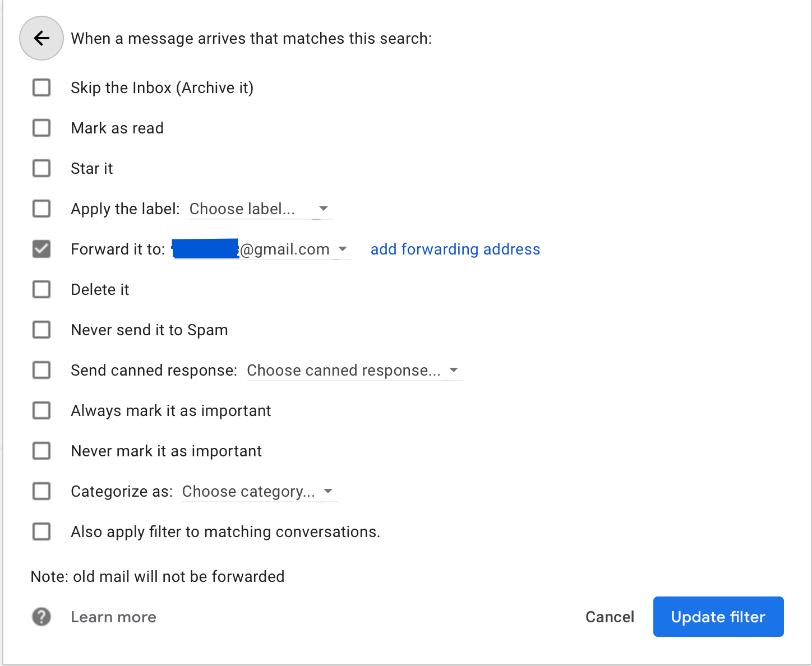
Task: Check Star it option
Action: 41,168
